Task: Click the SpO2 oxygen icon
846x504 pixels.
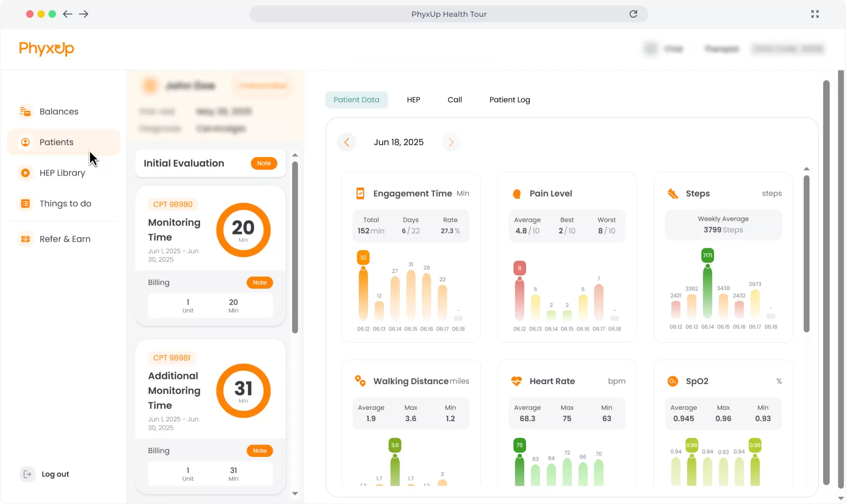Action: coord(673,381)
